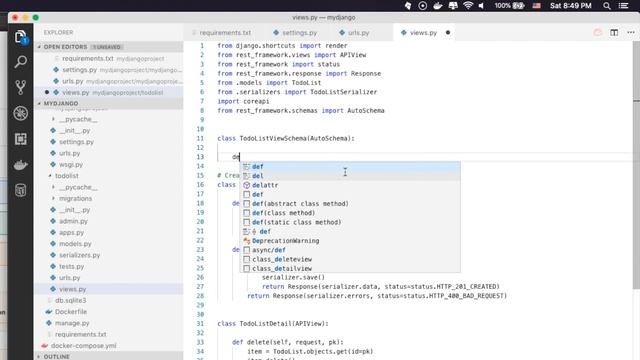This screenshot has height=360, width=640.
Task: Open urls.py in the Open Editors list
Action: (109, 81)
